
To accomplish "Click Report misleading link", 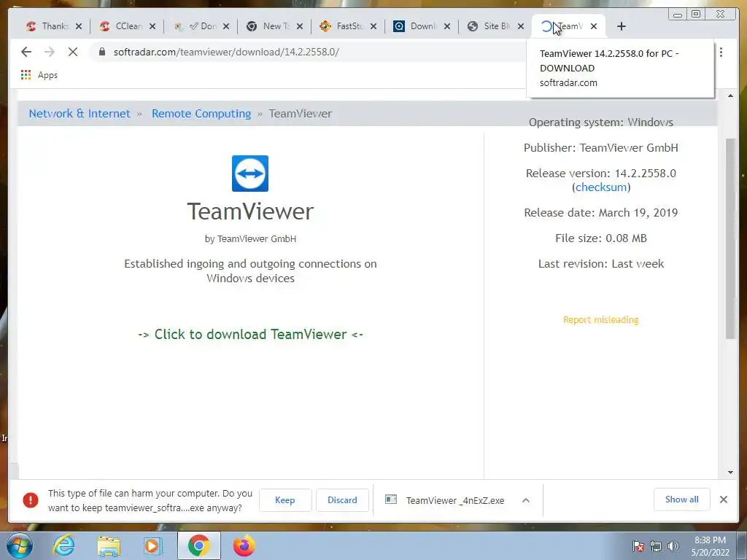I will click(601, 319).
